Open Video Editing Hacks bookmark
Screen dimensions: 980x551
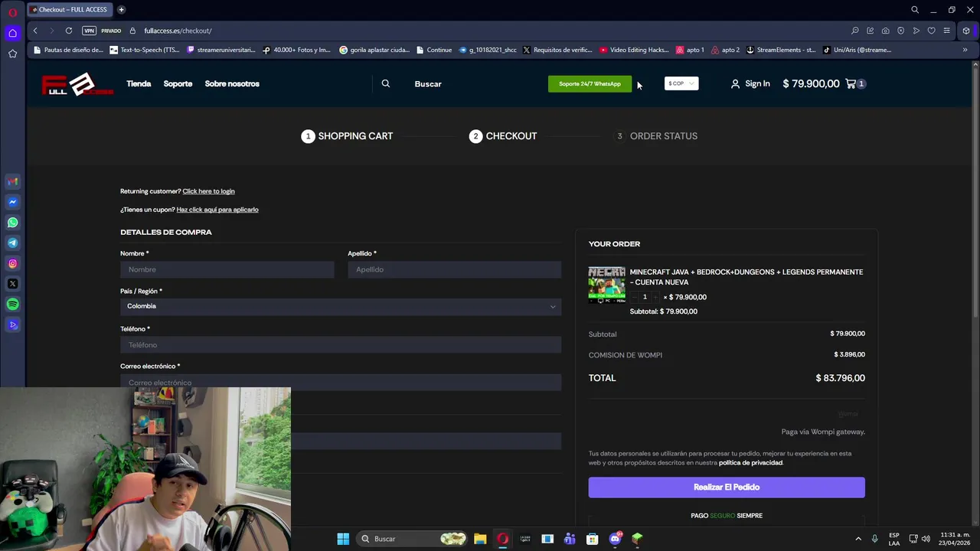pyautogui.click(x=634, y=50)
